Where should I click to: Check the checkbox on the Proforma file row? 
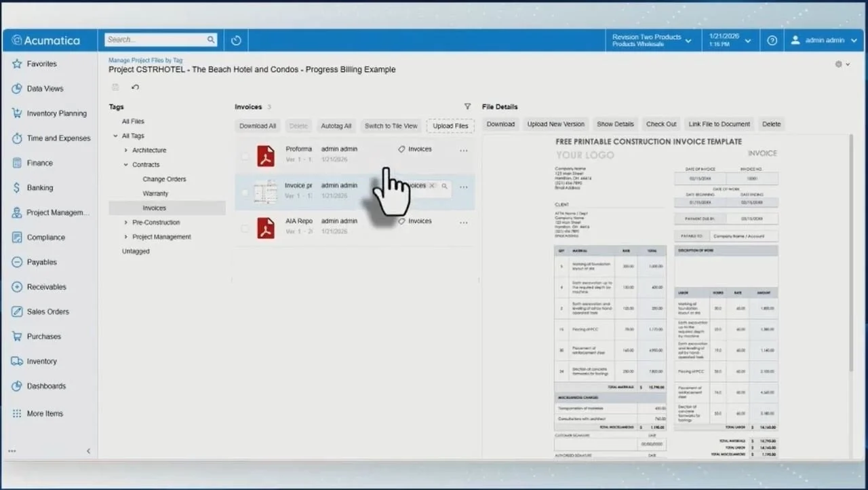245,155
